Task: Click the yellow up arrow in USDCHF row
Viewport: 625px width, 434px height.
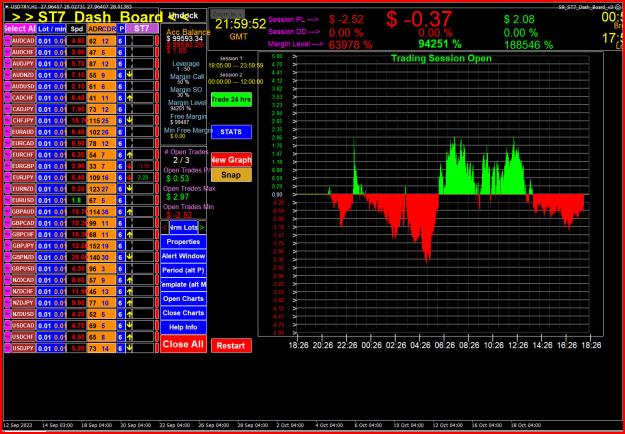Action: pos(130,337)
